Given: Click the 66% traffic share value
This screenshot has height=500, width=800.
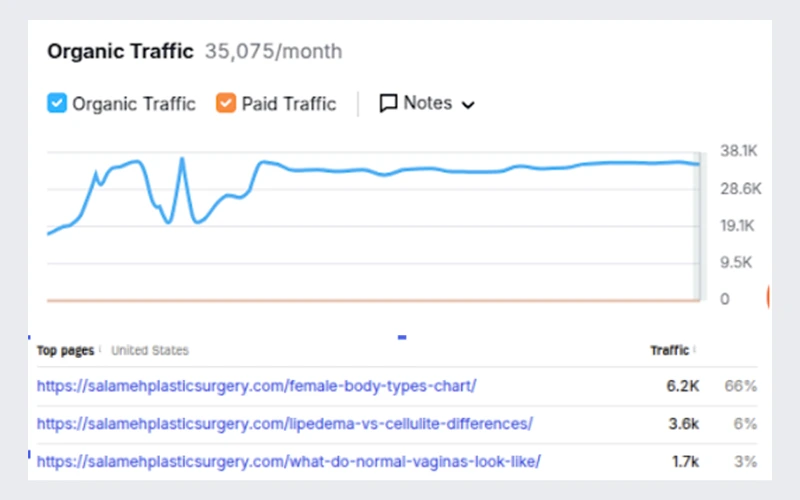Looking at the screenshot, I should (741, 386).
